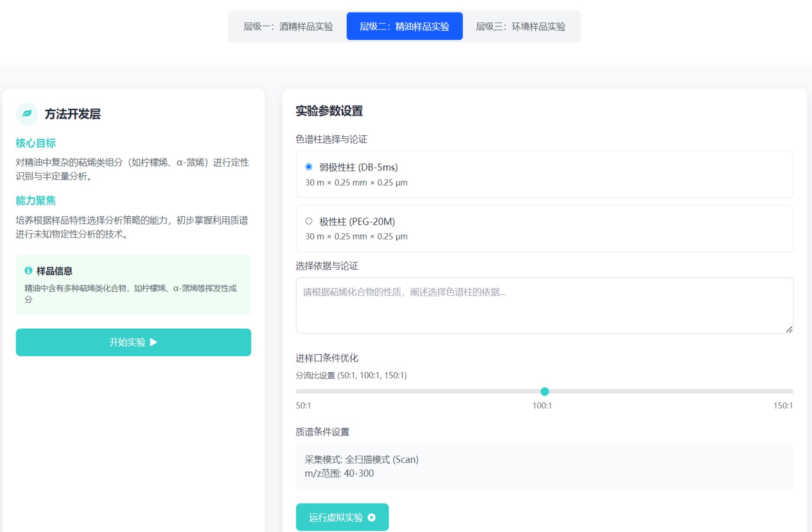The width and height of the screenshot is (812, 532).
Task: Click the 150:1 label under the slider
Action: tap(783, 406)
